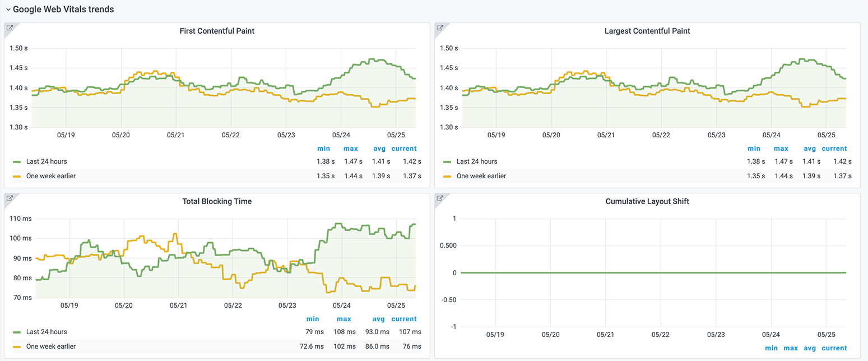Open the Total Blocking Time title menu
The width and height of the screenshot is (868, 361).
(217, 202)
